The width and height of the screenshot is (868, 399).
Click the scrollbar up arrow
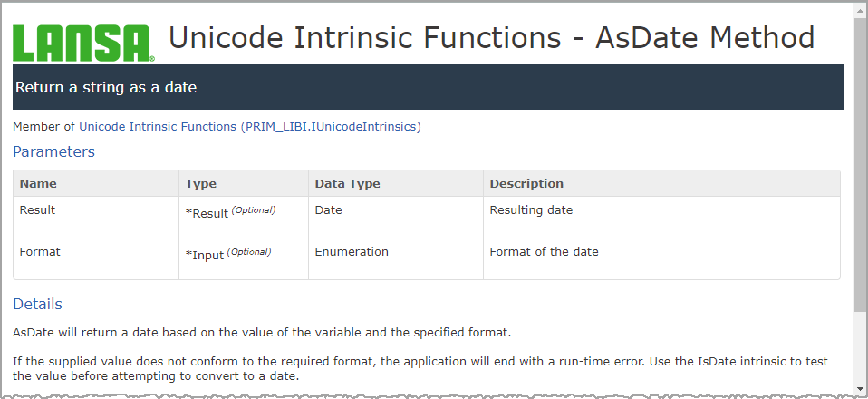(860, 8)
